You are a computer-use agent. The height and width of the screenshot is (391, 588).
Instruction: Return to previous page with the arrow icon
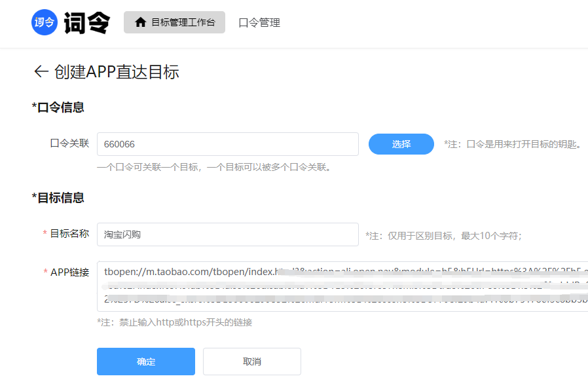click(x=41, y=72)
